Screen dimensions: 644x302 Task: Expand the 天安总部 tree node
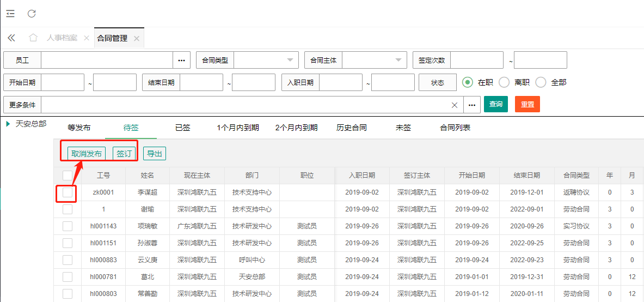click(8, 124)
